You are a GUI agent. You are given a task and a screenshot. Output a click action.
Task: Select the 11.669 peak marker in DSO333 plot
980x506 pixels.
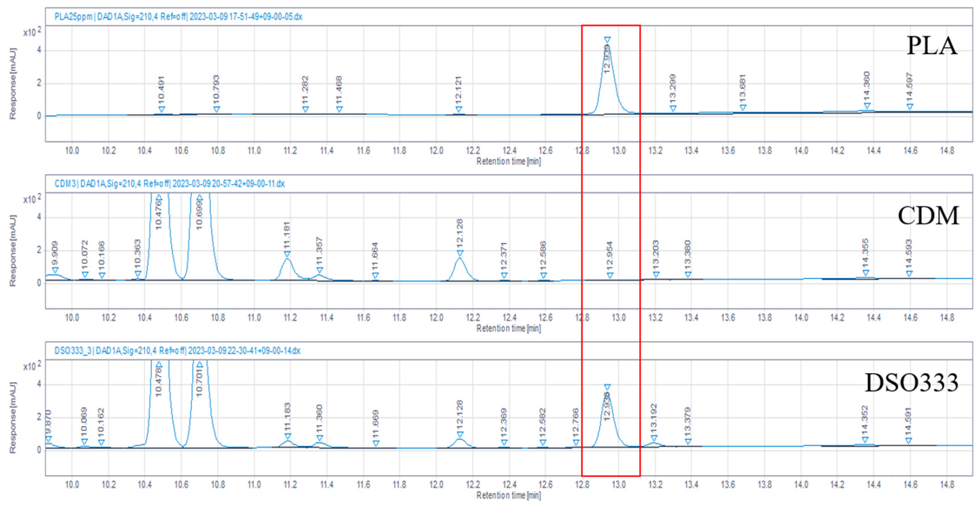click(376, 443)
